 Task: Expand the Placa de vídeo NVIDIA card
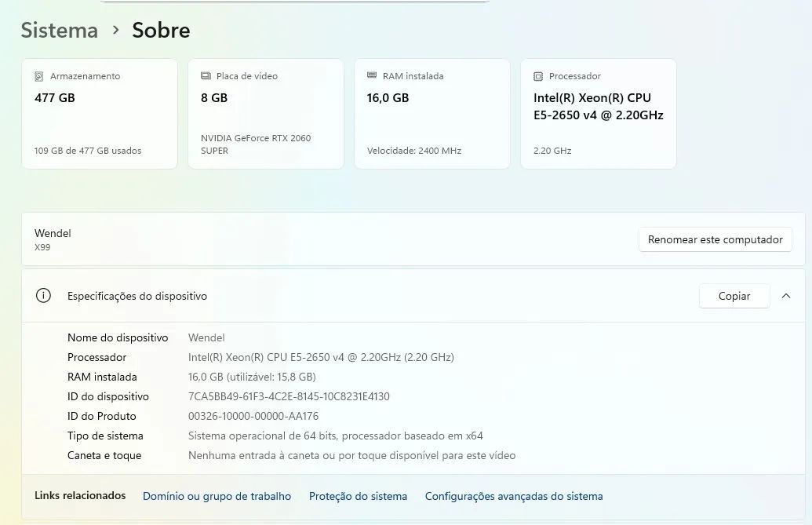pyautogui.click(x=265, y=114)
